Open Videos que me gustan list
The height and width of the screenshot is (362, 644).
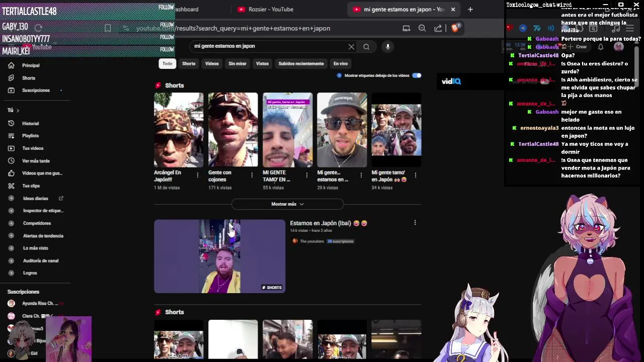point(42,173)
